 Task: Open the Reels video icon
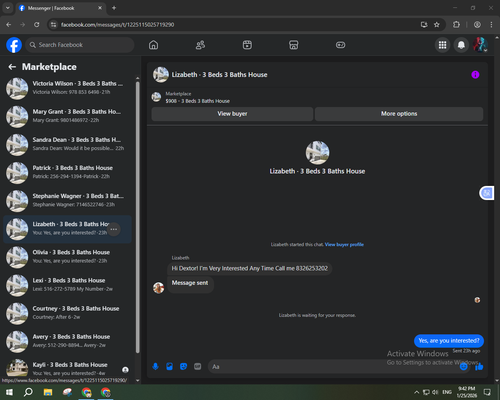pyautogui.click(x=247, y=45)
